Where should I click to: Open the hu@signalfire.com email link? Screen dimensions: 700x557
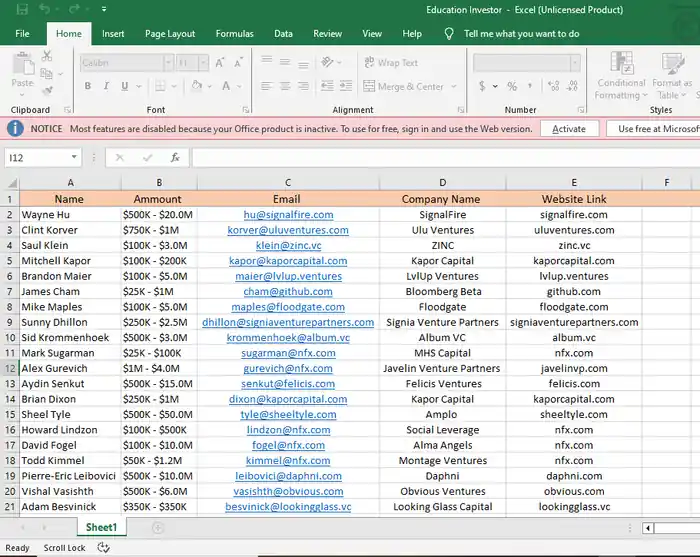click(x=288, y=215)
